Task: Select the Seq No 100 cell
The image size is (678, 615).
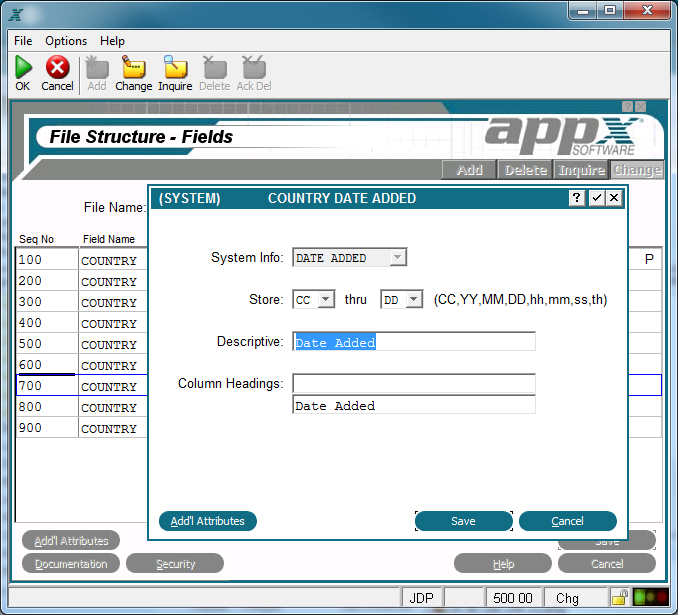Action: 47,259
